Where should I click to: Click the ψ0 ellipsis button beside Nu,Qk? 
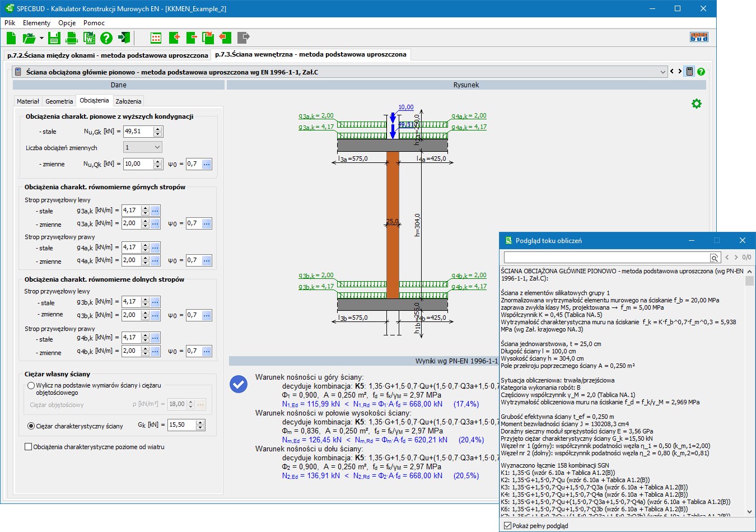207,164
